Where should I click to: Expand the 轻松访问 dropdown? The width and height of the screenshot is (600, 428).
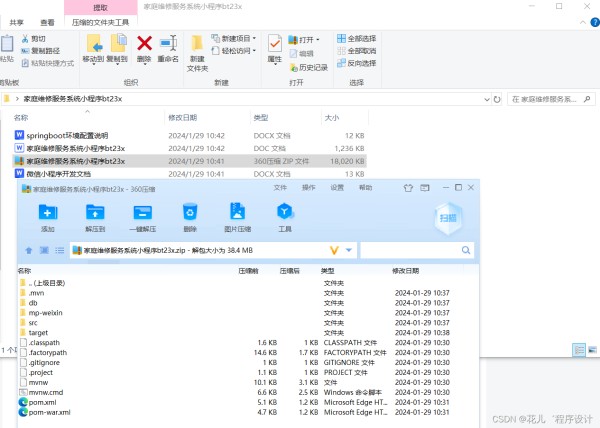pyautogui.click(x=254, y=51)
